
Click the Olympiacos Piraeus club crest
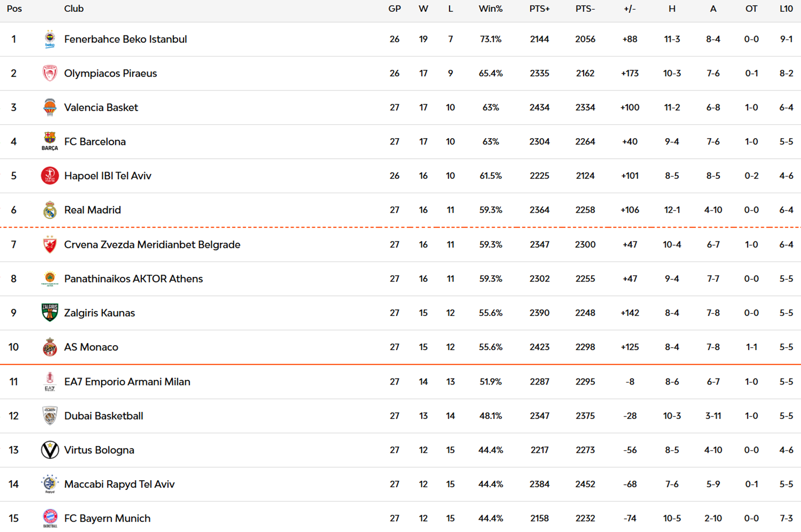[x=50, y=73]
